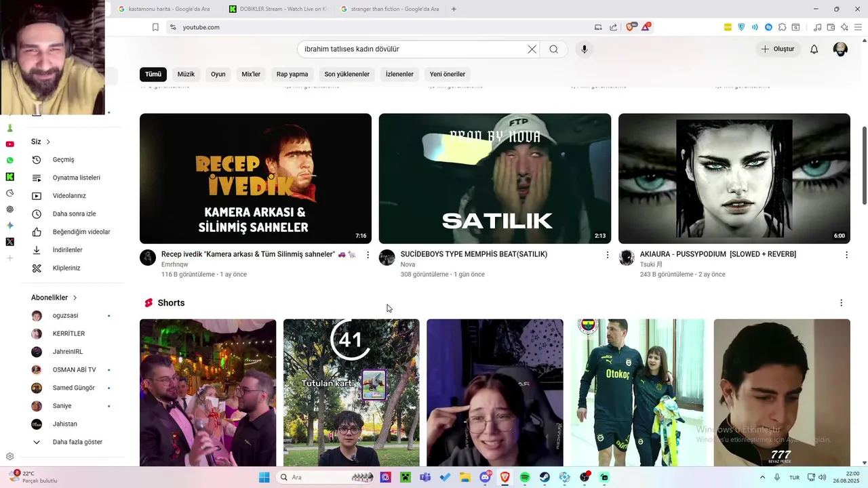
Task: Add new item to Brave sidebar
Action: [x=9, y=258]
